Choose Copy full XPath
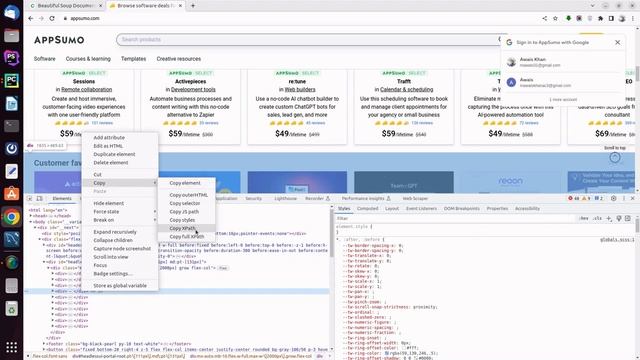The image size is (640, 360). (x=187, y=237)
